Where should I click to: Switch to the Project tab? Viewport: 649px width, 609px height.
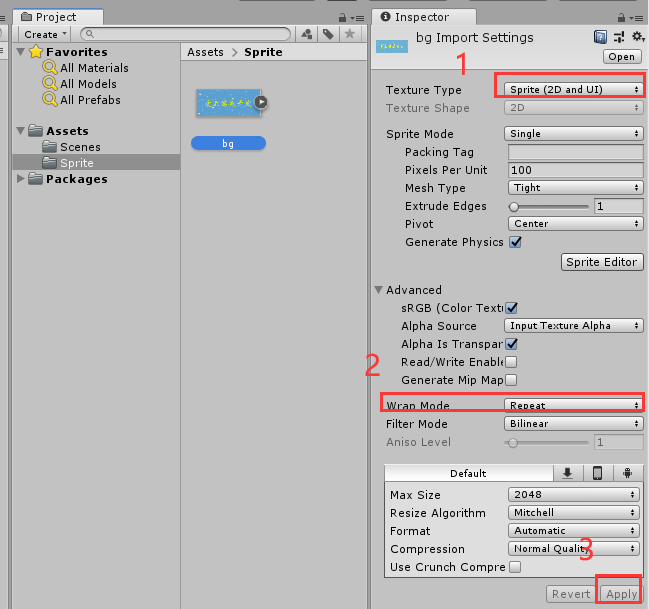click(58, 17)
